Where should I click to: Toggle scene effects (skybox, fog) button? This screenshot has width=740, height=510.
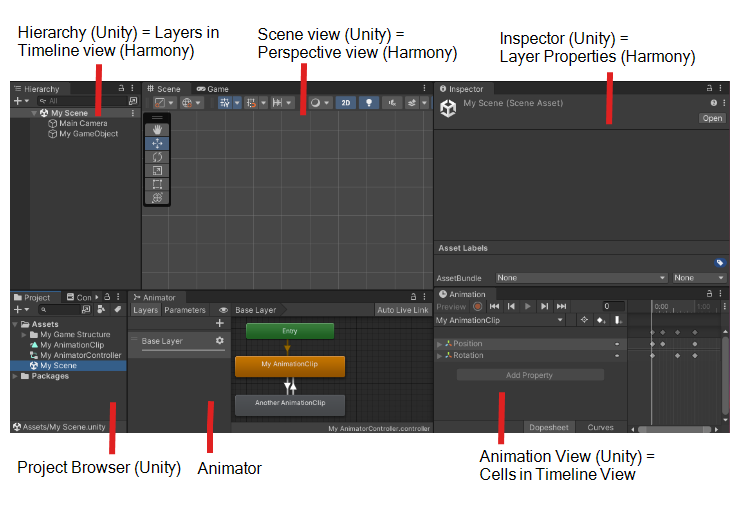click(412, 103)
